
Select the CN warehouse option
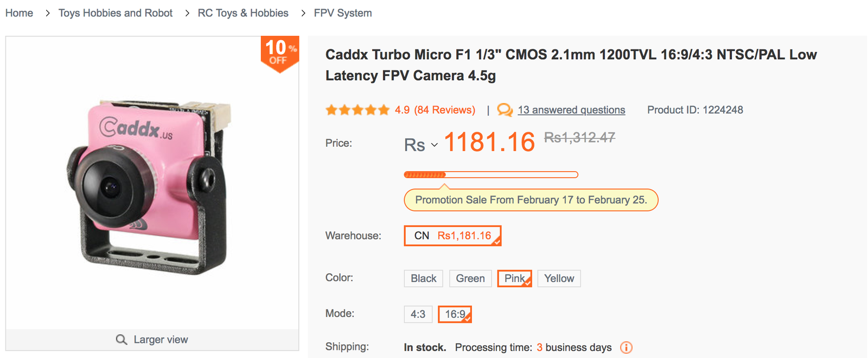tap(452, 236)
